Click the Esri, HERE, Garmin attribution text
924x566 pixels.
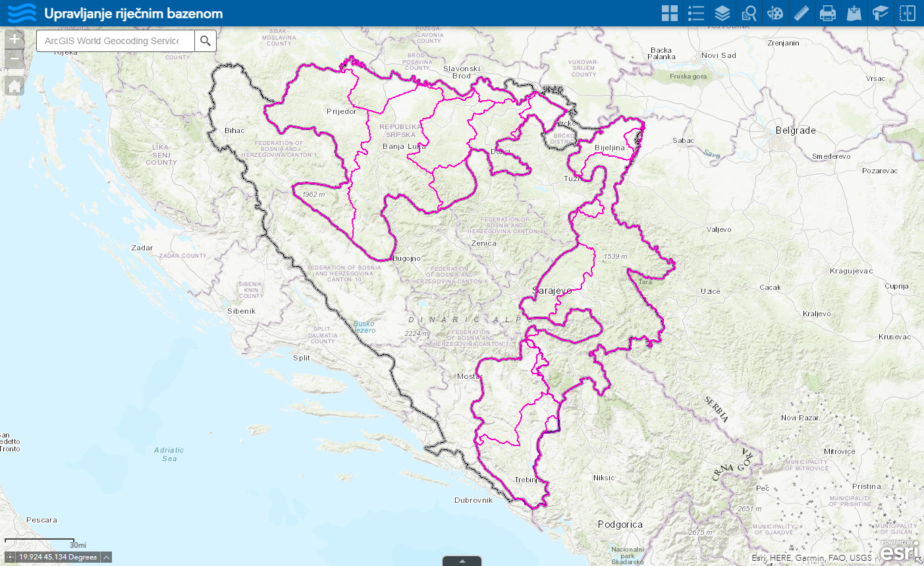[x=811, y=557]
